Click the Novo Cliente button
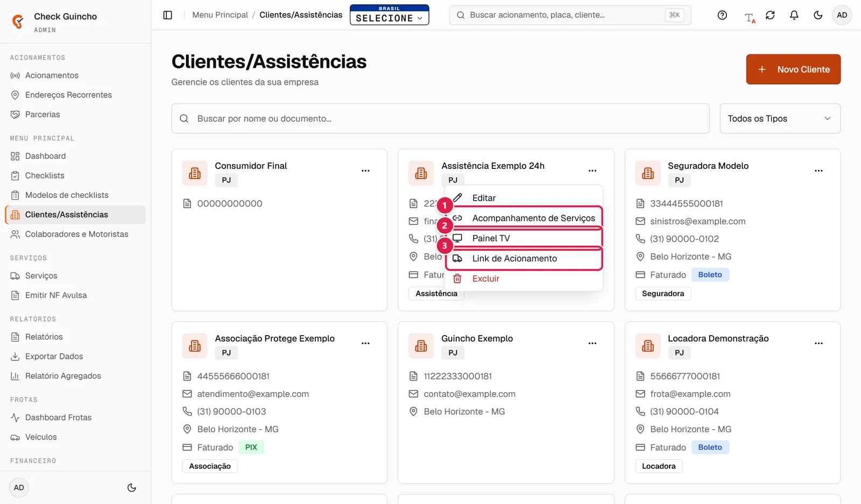 click(793, 69)
